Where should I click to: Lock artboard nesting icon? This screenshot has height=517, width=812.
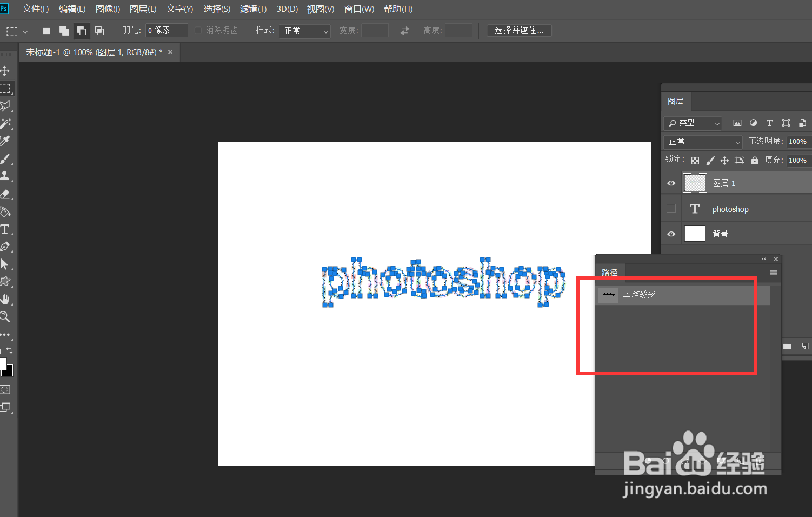point(740,161)
